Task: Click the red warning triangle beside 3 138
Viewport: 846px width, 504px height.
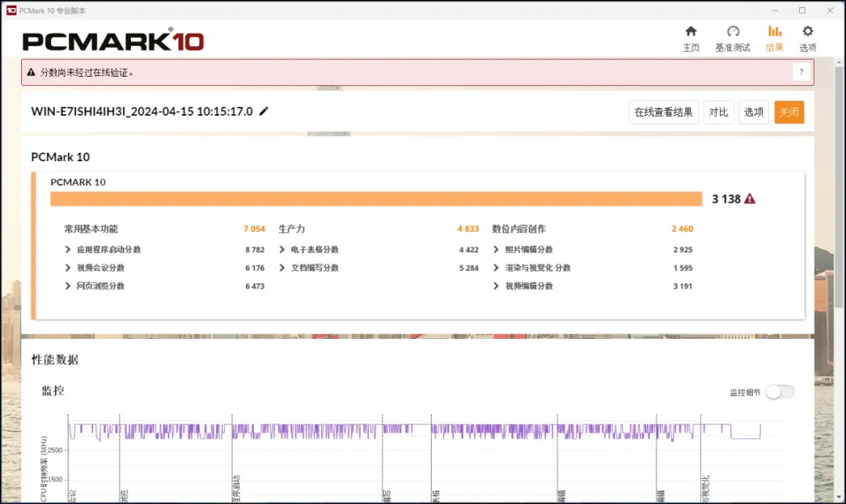Action: pos(750,199)
